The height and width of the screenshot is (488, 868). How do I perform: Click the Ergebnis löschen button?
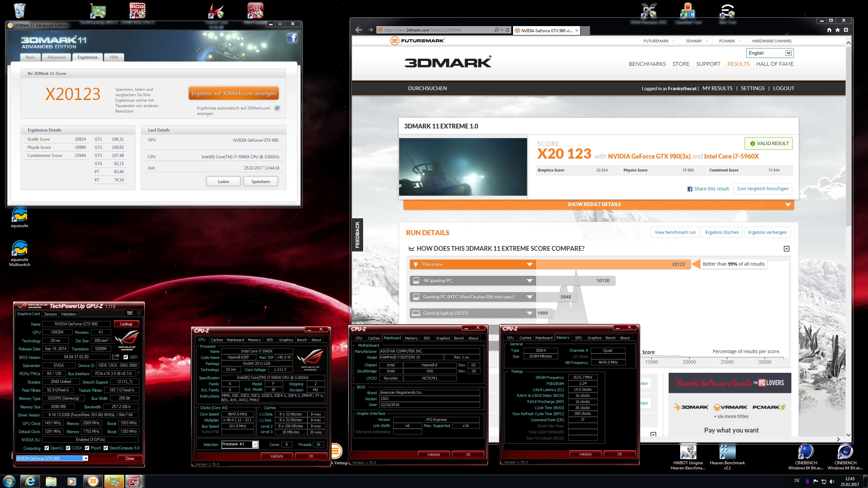pos(722,232)
